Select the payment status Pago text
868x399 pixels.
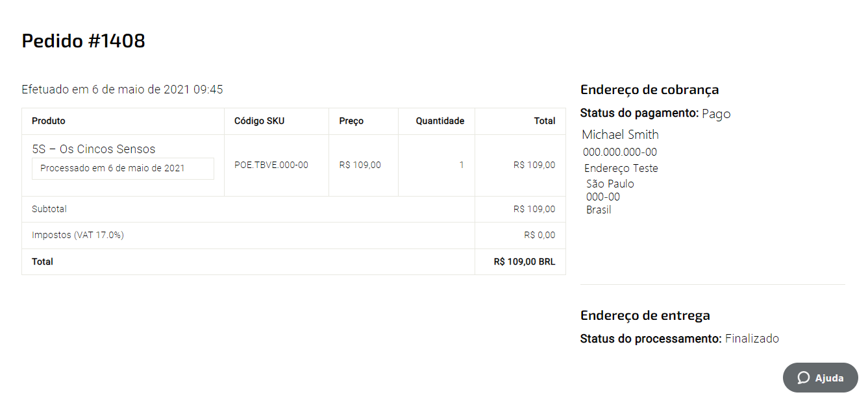tap(716, 114)
